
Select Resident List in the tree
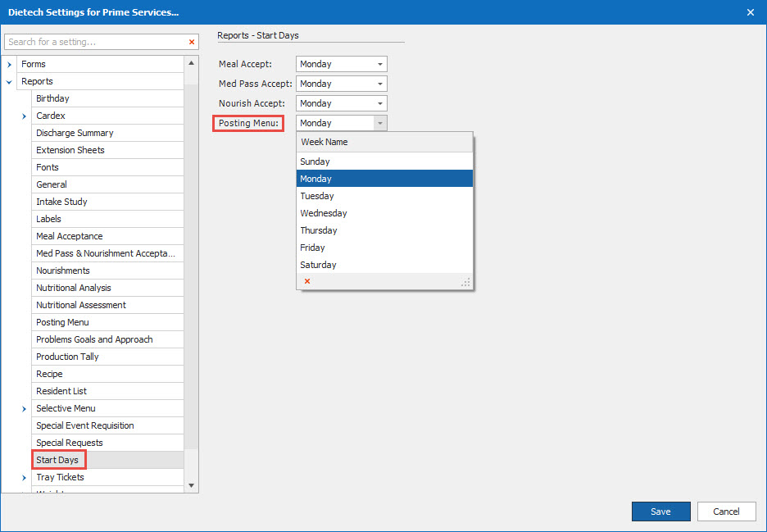tap(107, 391)
